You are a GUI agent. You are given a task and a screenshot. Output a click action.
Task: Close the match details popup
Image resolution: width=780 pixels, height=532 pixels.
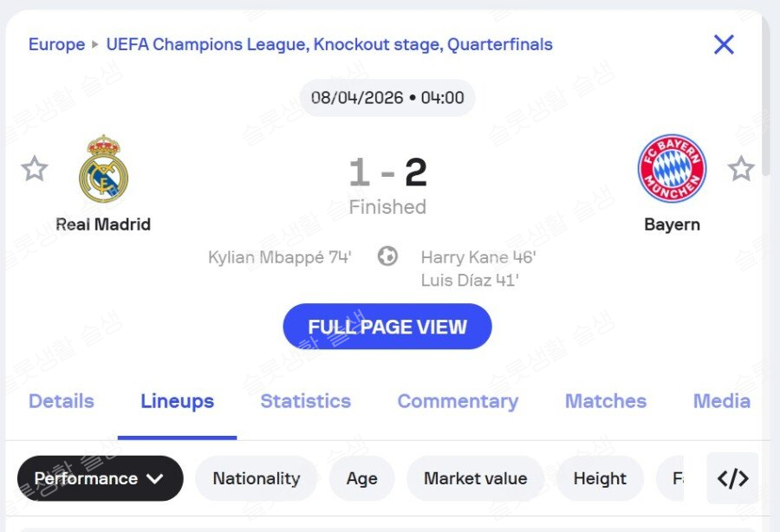[724, 45]
